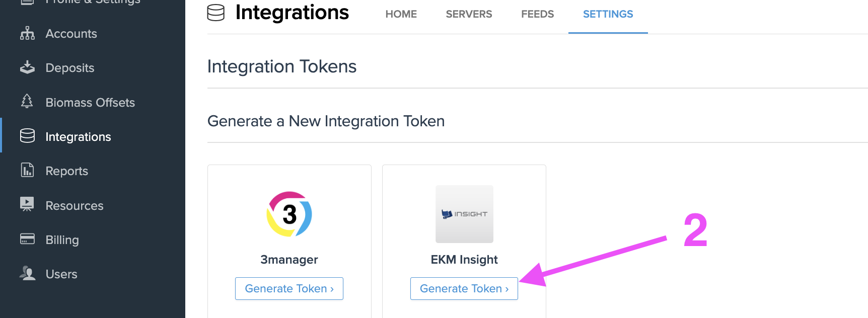Click the Users person icon
Screen dimensions: 868x318
point(27,273)
